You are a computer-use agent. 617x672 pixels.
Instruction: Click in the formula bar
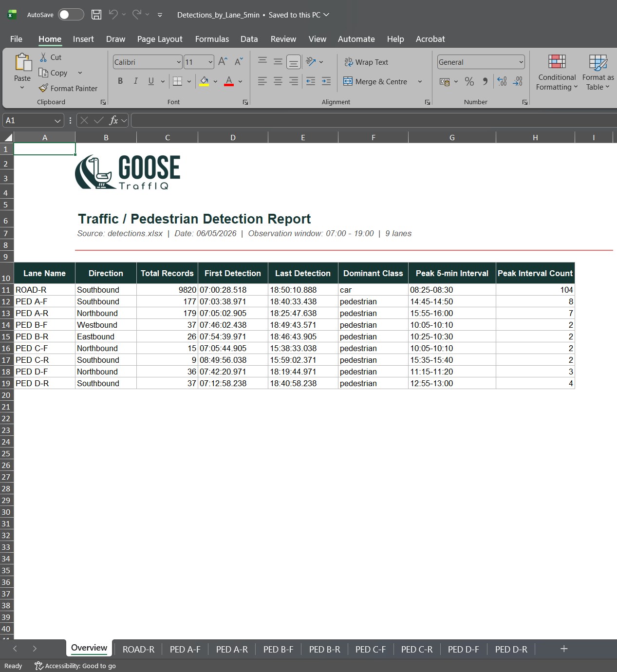[374, 120]
